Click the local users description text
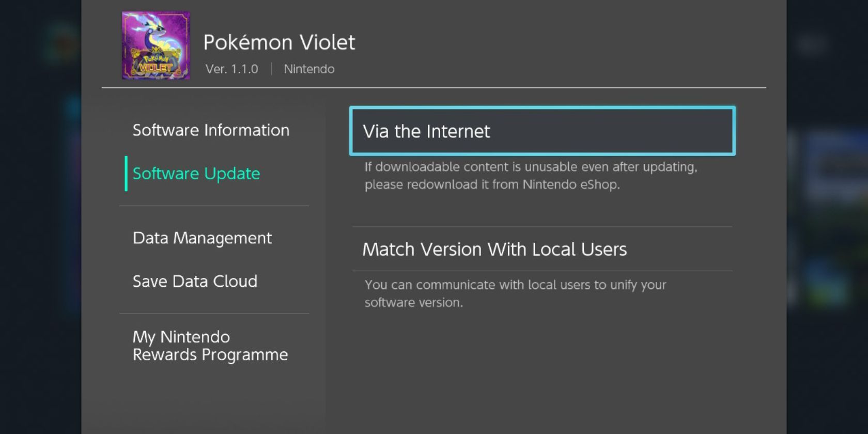Screen dimensions: 868x434 [515, 293]
